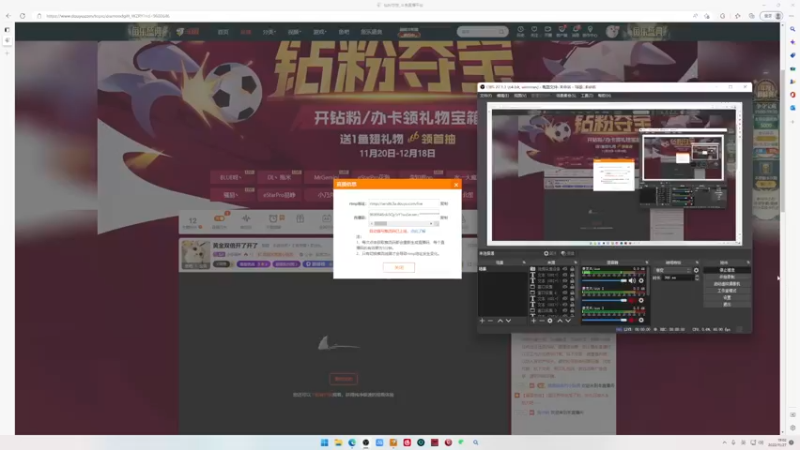Image resolution: width=800 pixels, height=450 pixels.
Task: Click 开始录制 button in OBS controls
Action: coord(727,277)
